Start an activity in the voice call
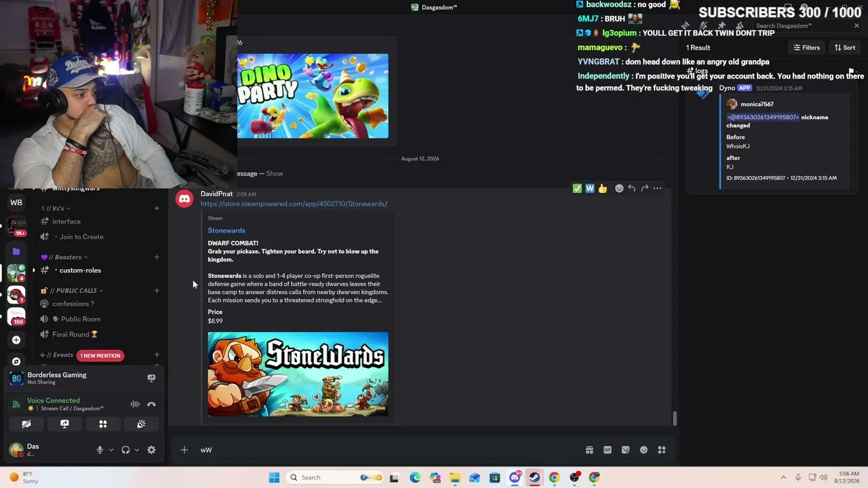The image size is (868, 488). coord(103,424)
